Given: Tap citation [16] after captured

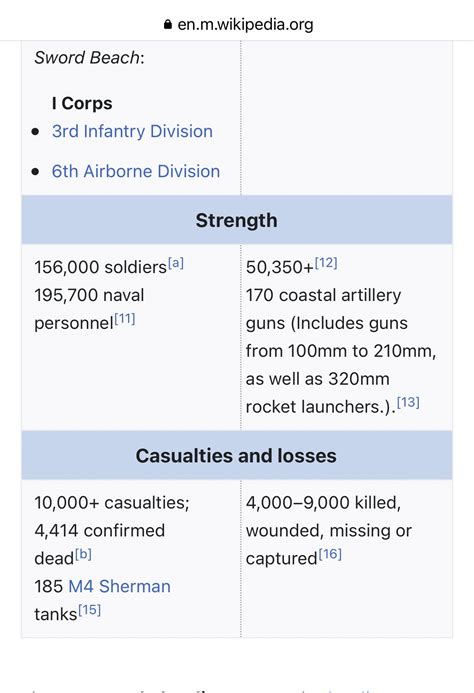Looking at the screenshot, I should [x=330, y=554].
